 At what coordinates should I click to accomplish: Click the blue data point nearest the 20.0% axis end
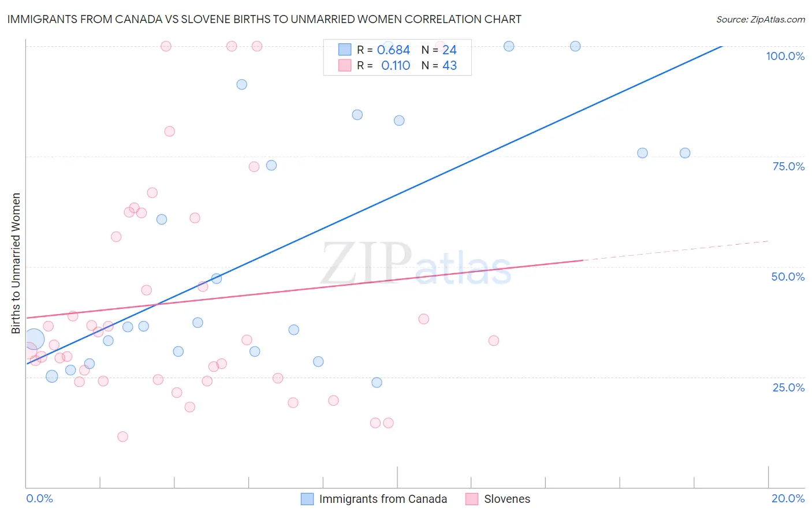tap(685, 153)
